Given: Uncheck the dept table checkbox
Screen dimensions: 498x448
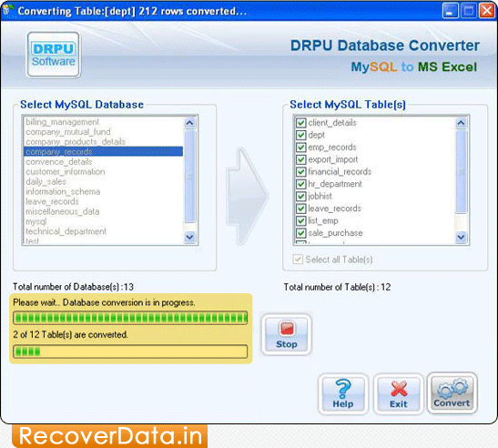Looking at the screenshot, I should tap(300, 135).
